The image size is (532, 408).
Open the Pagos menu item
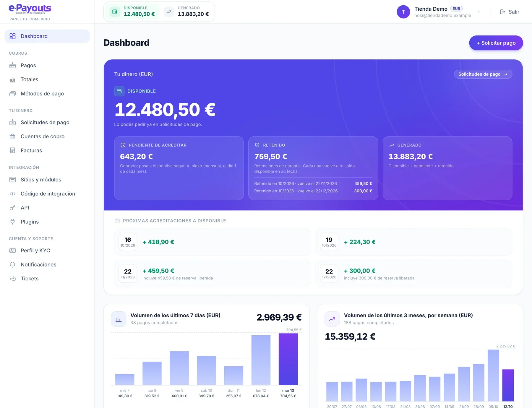(x=47, y=65)
